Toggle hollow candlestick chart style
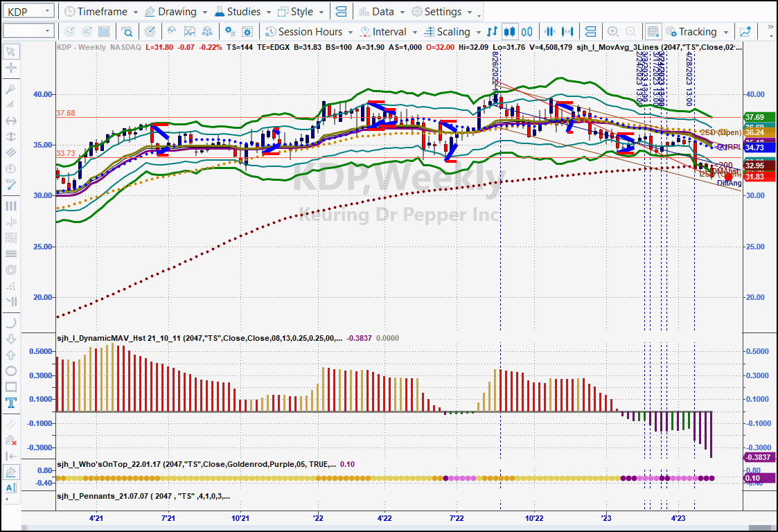 click(x=527, y=32)
